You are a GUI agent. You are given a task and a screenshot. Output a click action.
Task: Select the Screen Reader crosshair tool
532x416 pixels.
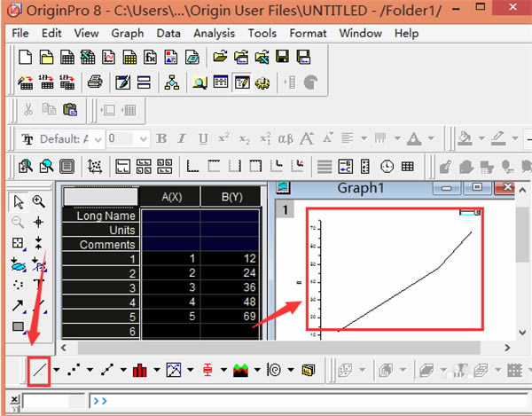click(38, 223)
